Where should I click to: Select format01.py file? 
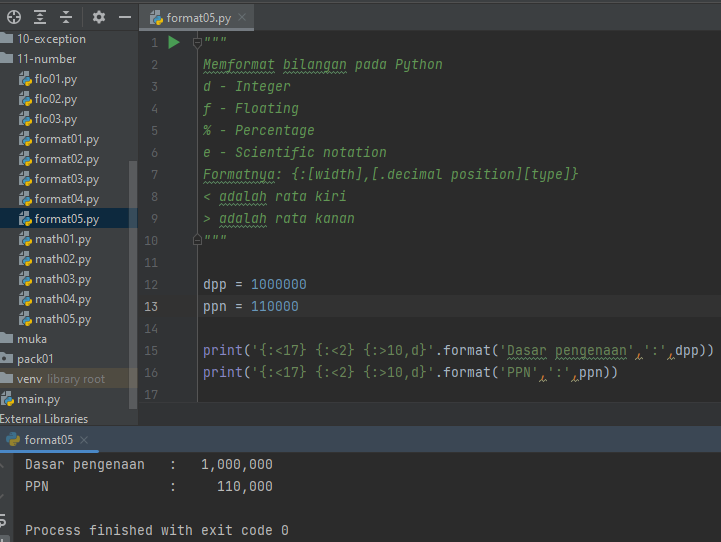pyautogui.click(x=67, y=139)
